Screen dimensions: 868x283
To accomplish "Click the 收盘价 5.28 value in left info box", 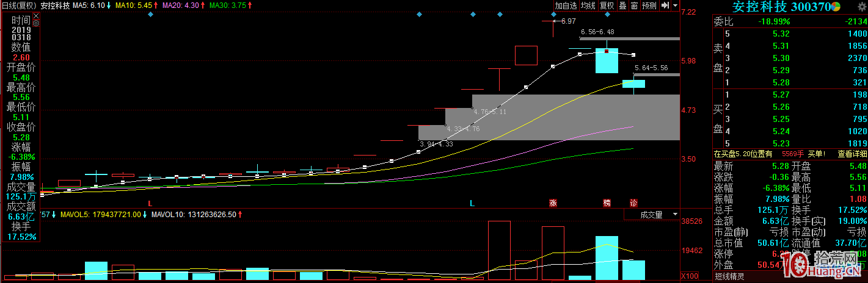I will click(20, 136).
